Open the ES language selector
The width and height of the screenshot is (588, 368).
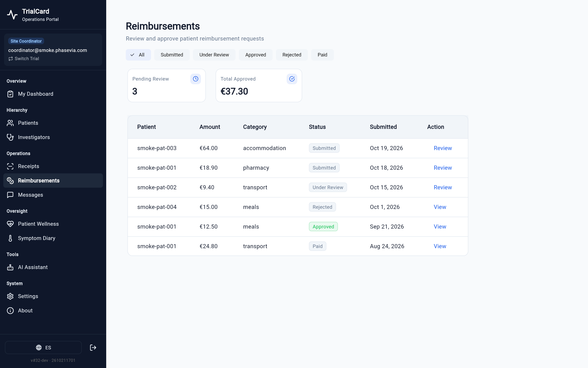coord(43,347)
